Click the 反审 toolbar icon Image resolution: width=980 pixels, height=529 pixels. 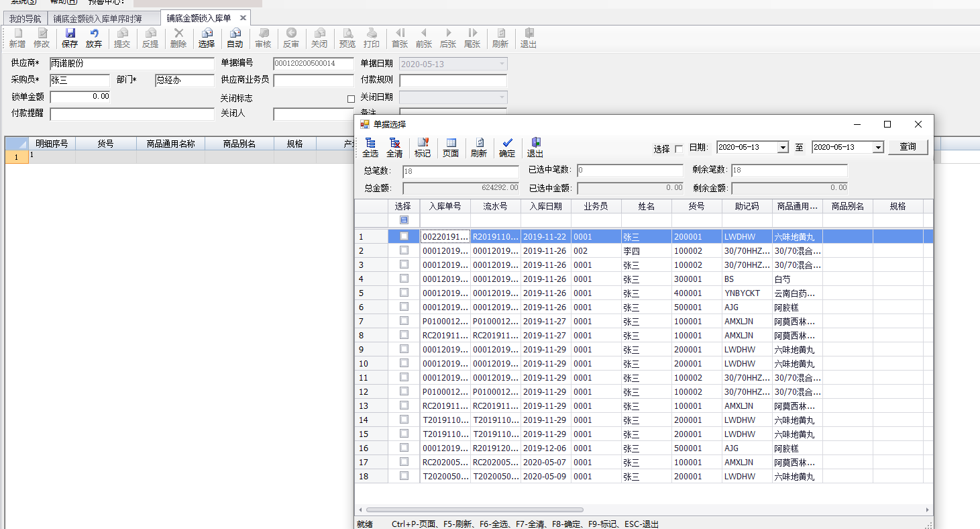pos(291,38)
